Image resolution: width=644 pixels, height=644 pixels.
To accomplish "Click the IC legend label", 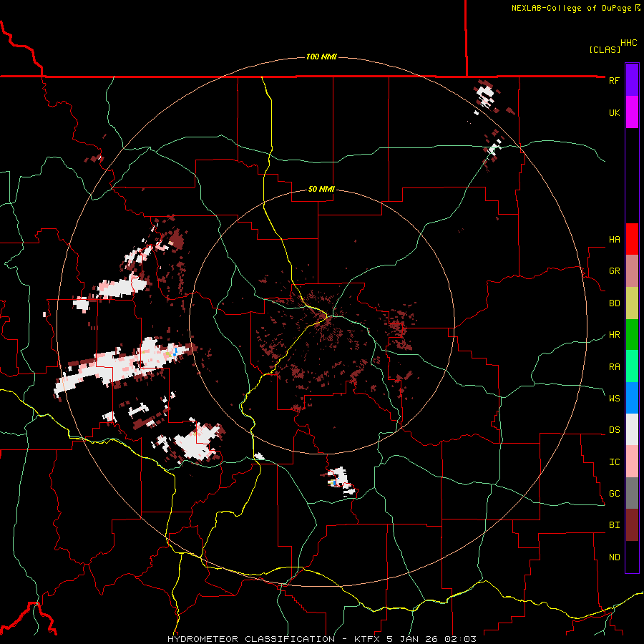I will (614, 462).
